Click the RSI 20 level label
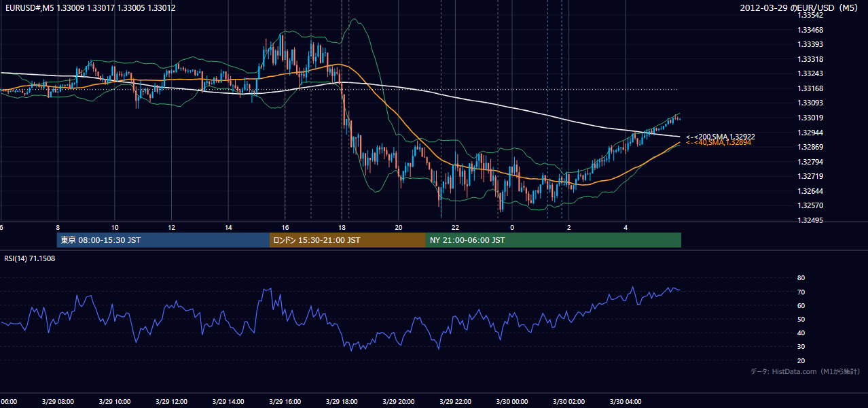The height and width of the screenshot is (408, 868). pyautogui.click(x=801, y=360)
